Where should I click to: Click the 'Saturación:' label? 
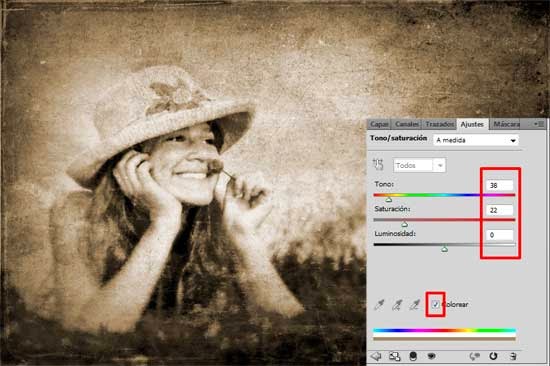click(392, 209)
